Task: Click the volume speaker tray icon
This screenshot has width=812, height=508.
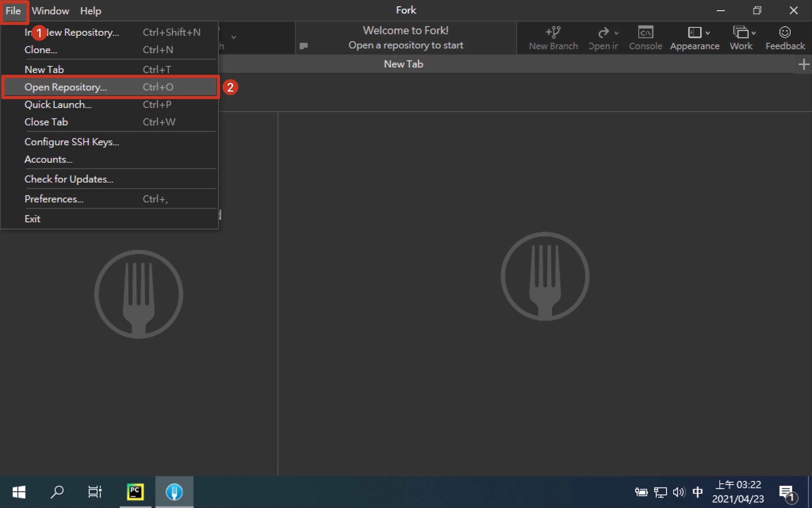Action: pyautogui.click(x=679, y=492)
